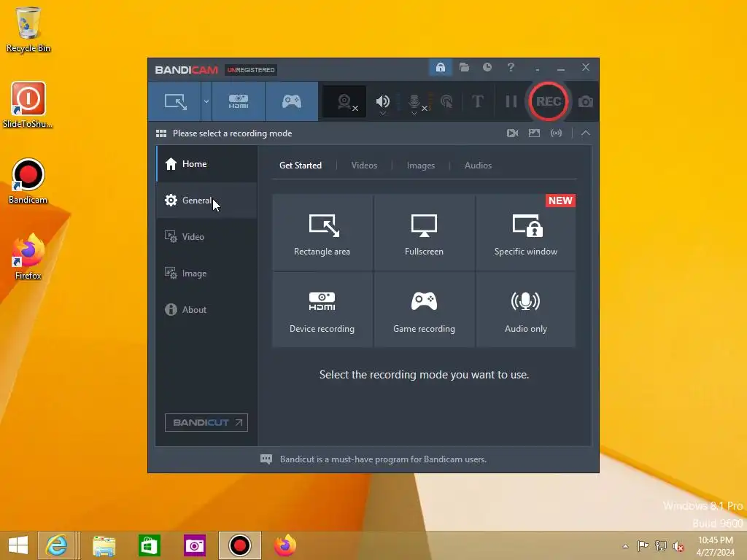The image size is (747, 560).
Task: Click the Action Center flag tray icon
Action: pyautogui.click(x=643, y=546)
